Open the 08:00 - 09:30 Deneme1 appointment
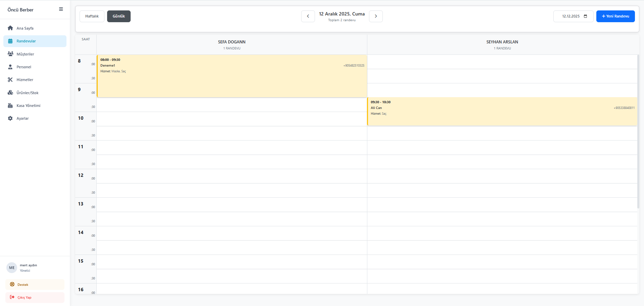 click(232, 76)
